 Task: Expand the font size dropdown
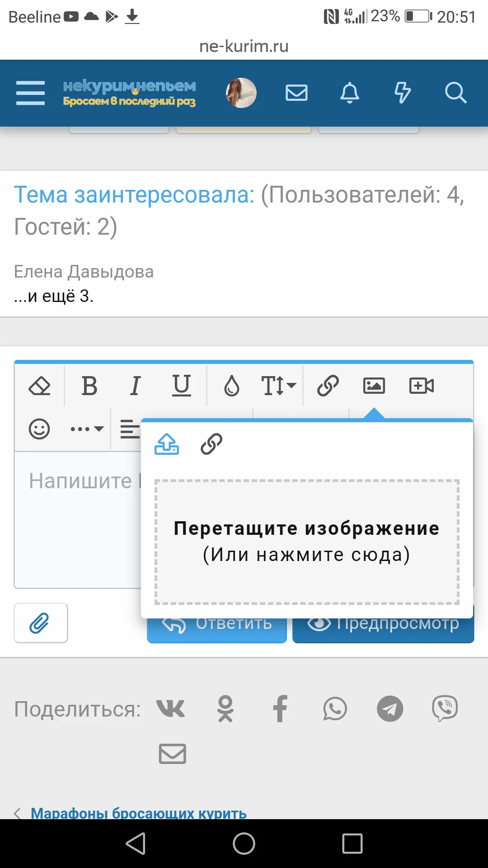click(x=278, y=386)
